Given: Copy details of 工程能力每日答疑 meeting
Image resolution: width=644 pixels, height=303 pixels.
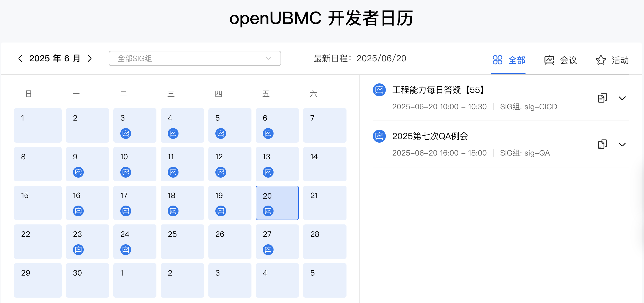Looking at the screenshot, I should (603, 98).
